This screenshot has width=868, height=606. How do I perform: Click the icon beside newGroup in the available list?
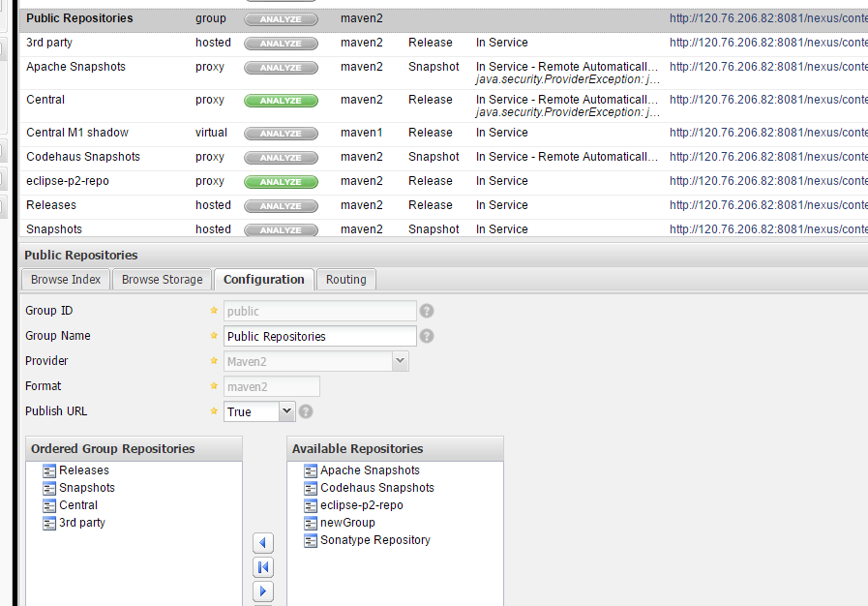[x=311, y=523]
